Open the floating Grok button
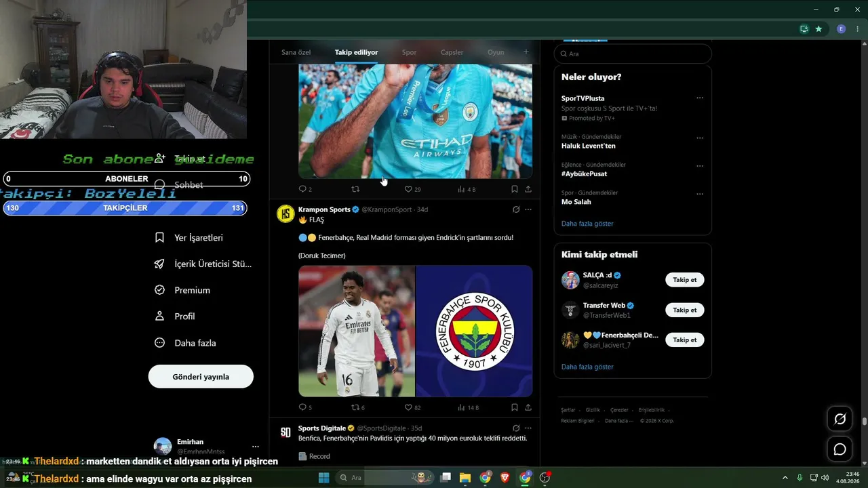Image resolution: width=868 pixels, height=488 pixels. [x=840, y=419]
